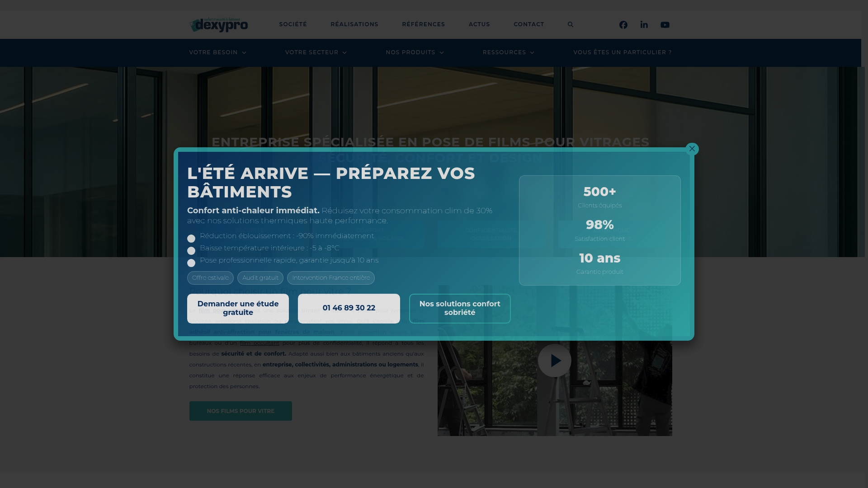Close the summer promotion popup
Viewport: 868px width, 488px height.
point(692,149)
